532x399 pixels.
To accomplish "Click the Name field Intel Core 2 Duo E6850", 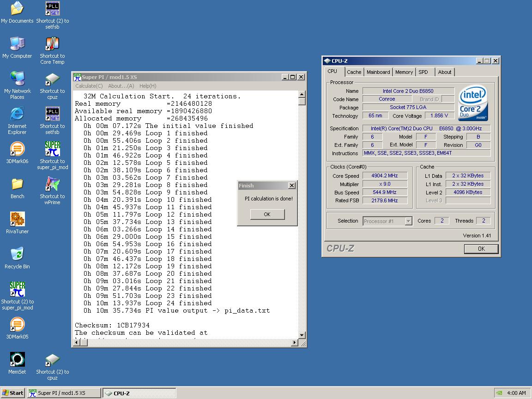I will tap(408, 91).
